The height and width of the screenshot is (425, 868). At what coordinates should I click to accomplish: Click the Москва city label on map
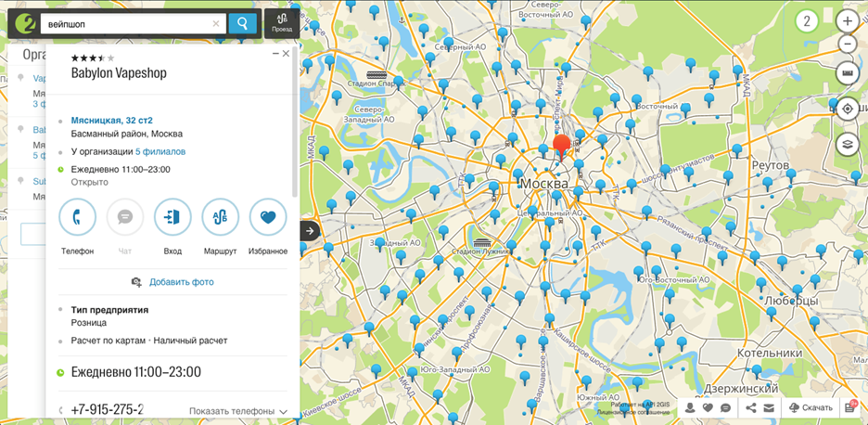(x=544, y=184)
